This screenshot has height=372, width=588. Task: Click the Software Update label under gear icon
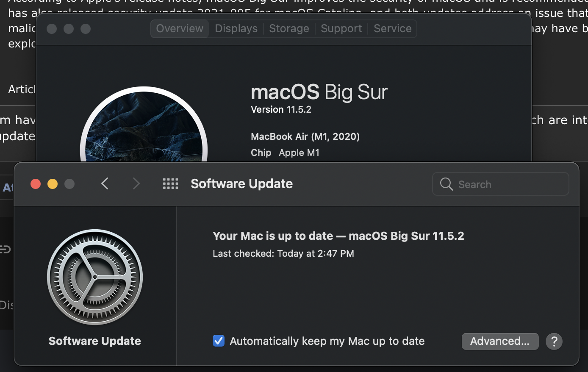click(x=95, y=341)
